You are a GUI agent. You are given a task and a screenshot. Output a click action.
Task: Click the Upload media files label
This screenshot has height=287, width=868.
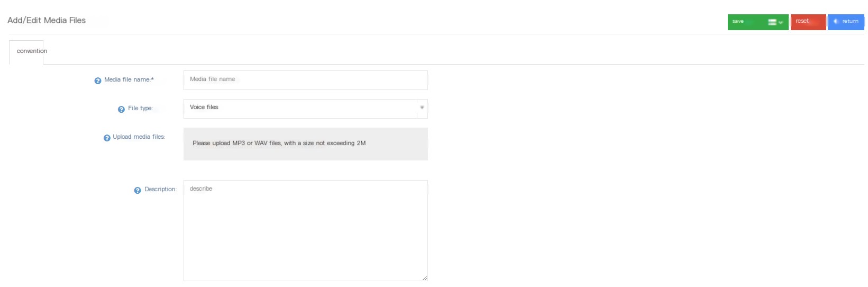pyautogui.click(x=139, y=137)
